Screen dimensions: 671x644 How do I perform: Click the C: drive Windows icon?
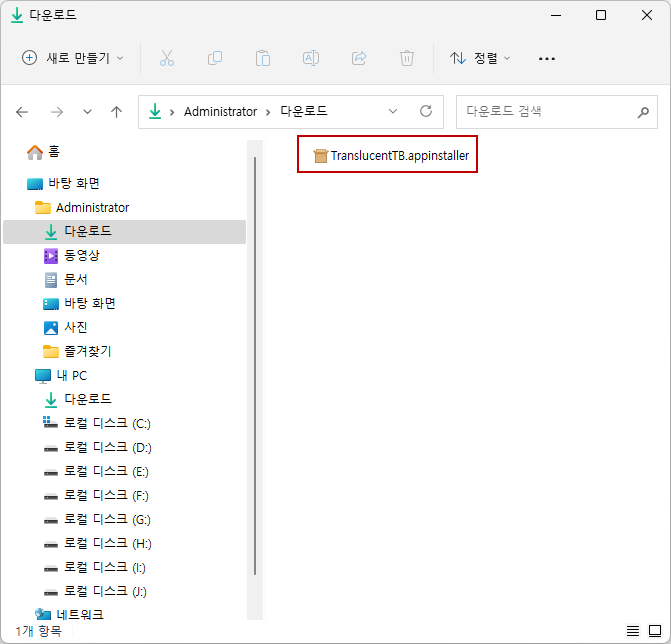(50, 422)
